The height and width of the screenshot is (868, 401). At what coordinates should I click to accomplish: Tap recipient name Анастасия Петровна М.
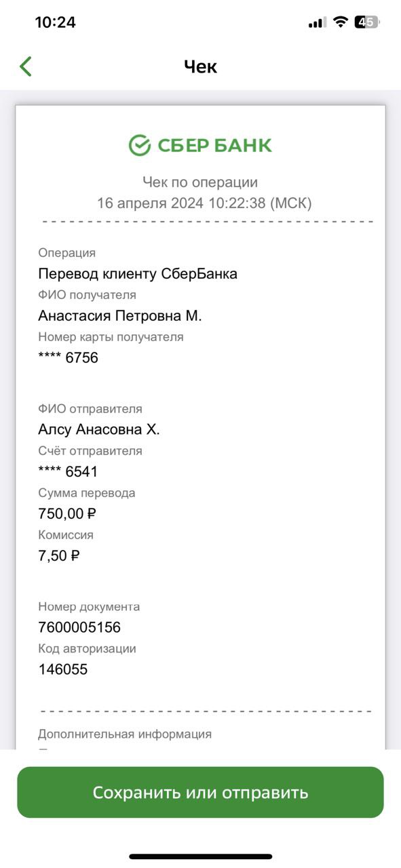click(120, 316)
